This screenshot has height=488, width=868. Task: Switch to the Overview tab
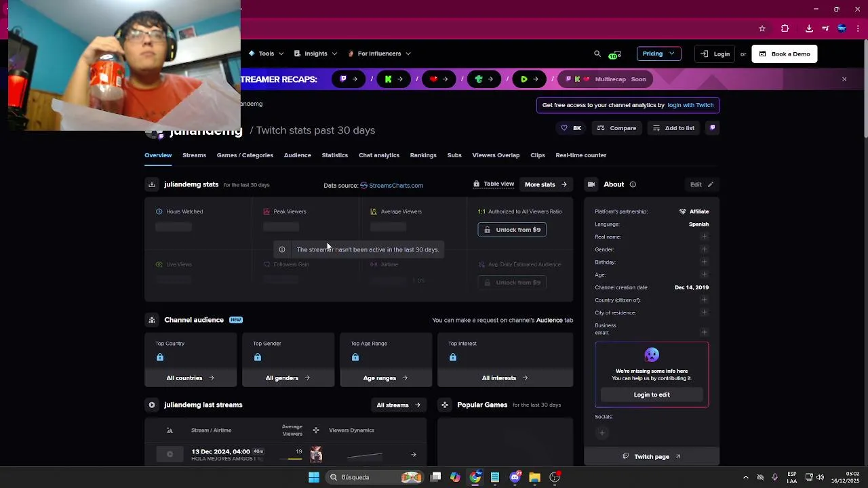[x=158, y=155]
